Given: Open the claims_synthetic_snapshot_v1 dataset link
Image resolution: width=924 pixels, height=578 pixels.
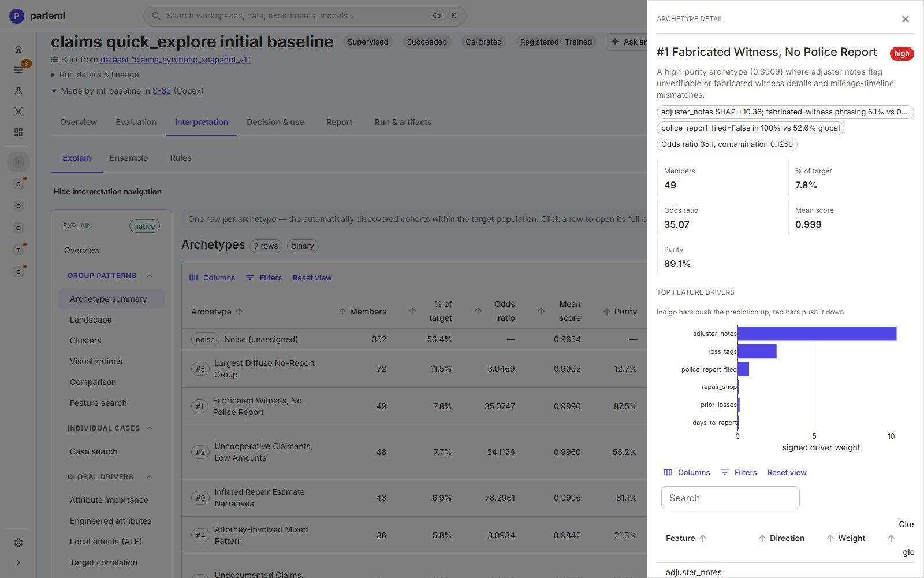Looking at the screenshot, I should point(175,60).
